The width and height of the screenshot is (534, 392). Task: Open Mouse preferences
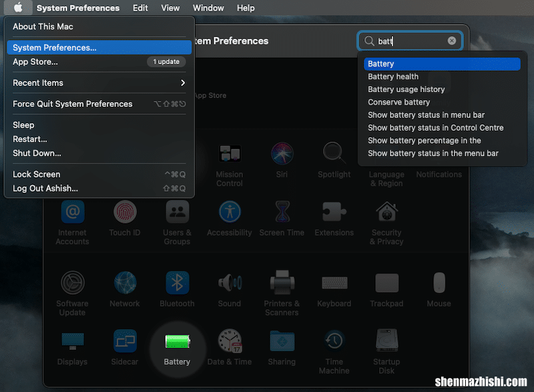439,282
